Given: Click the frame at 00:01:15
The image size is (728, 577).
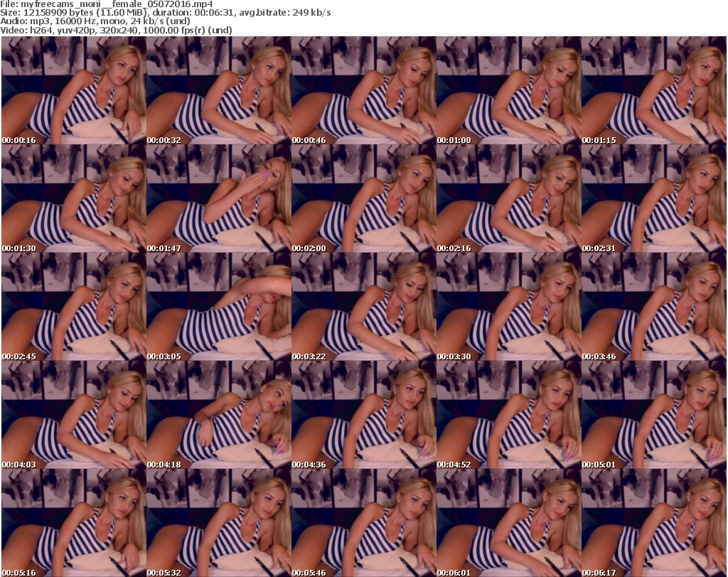Looking at the screenshot, I should click(x=654, y=90).
